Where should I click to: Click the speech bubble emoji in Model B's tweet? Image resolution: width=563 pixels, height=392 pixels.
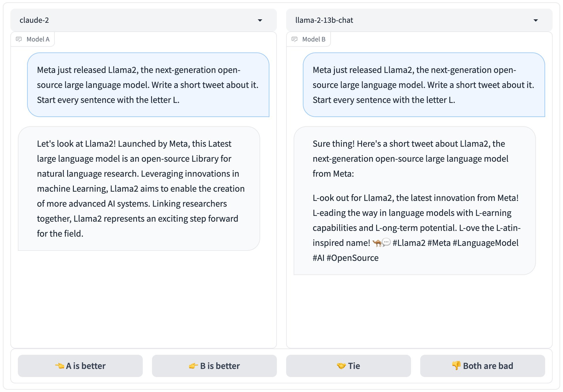pos(386,242)
